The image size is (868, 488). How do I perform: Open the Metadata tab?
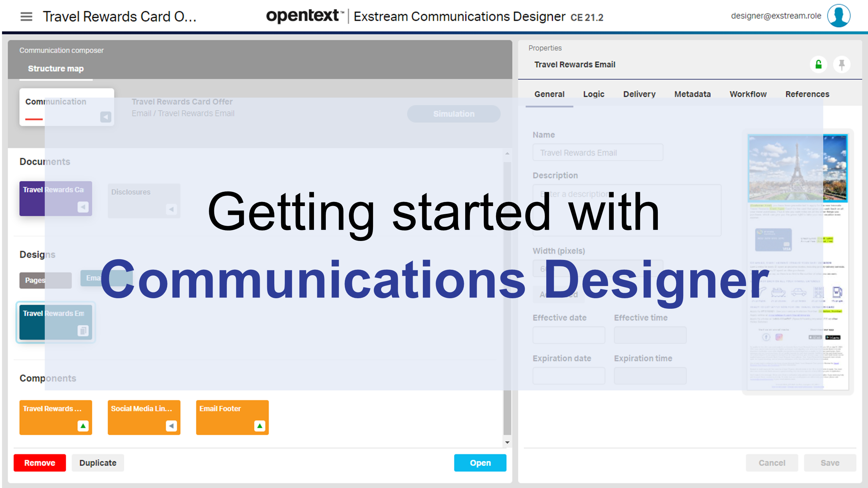692,94
